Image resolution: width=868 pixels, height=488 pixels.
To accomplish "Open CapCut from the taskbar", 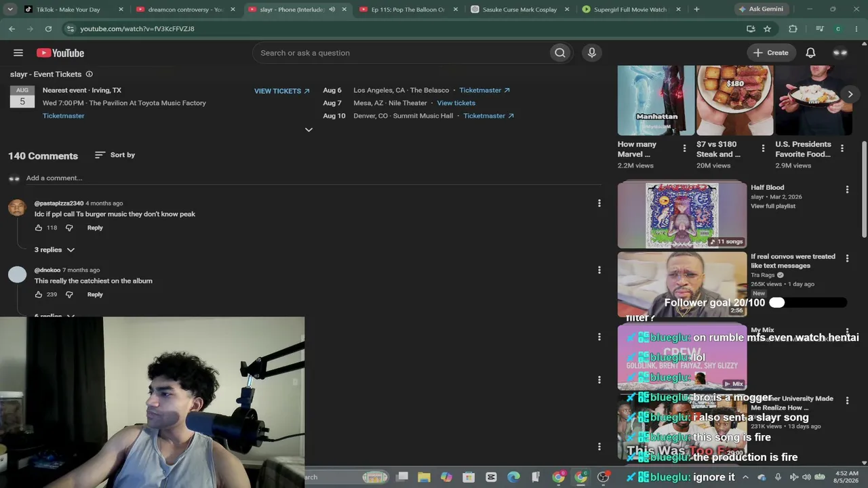I will coord(491,477).
